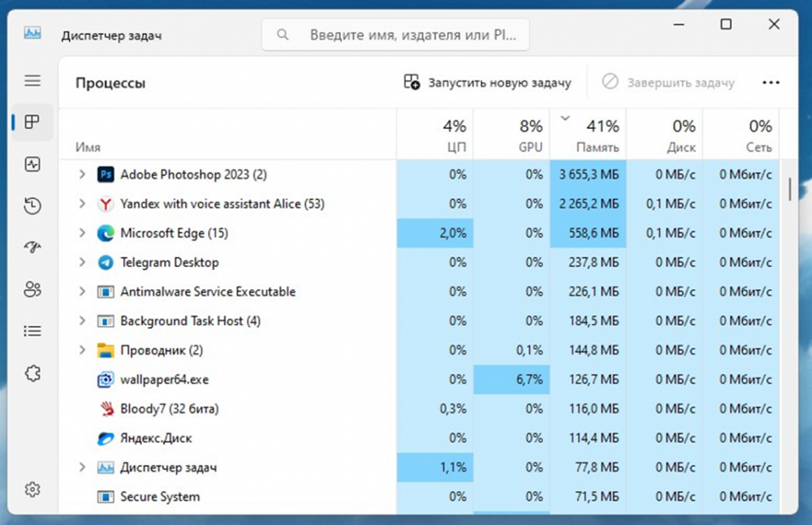The width and height of the screenshot is (812, 525).
Task: Open the three-dot more options menu
Action: click(x=771, y=83)
